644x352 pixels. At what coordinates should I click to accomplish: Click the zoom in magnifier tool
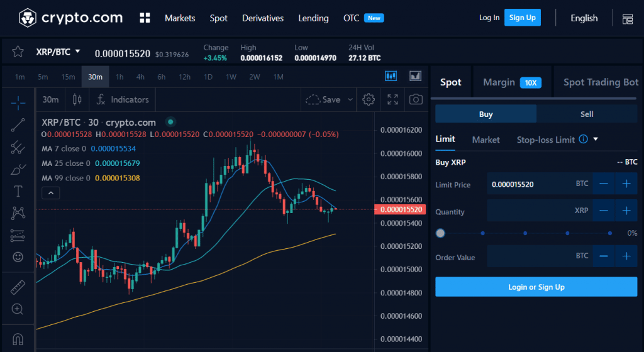18,309
